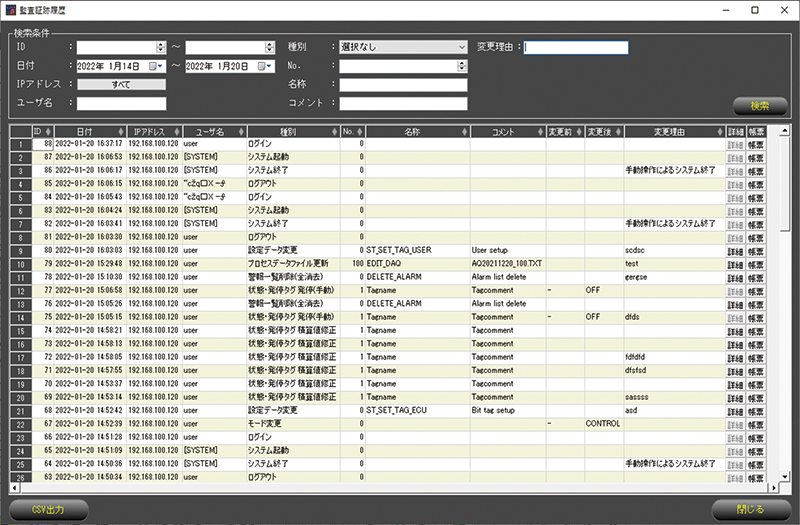Click the ID range start spinner
This screenshot has width=800, height=525.
click(x=161, y=47)
